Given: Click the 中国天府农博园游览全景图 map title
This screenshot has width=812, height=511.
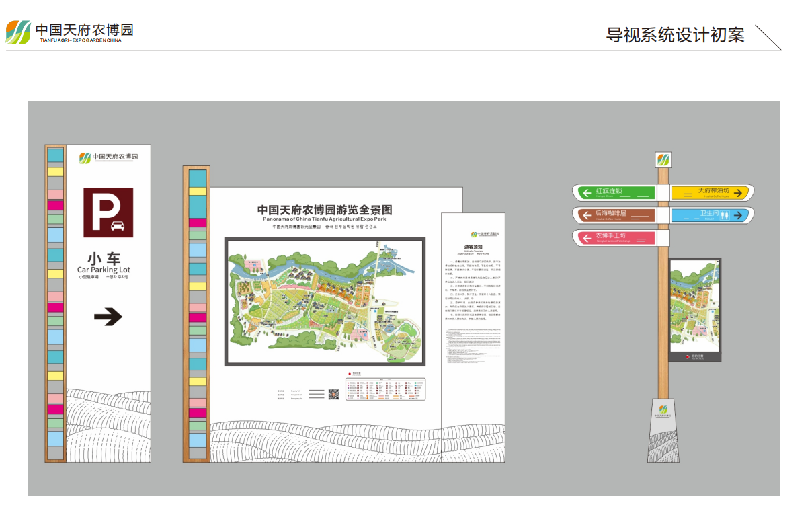Looking at the screenshot, I should [325, 210].
